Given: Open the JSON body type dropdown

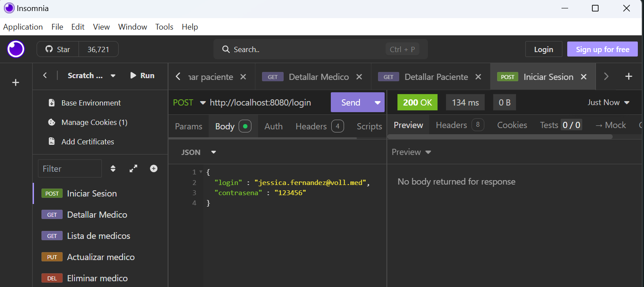Looking at the screenshot, I should coord(199,152).
